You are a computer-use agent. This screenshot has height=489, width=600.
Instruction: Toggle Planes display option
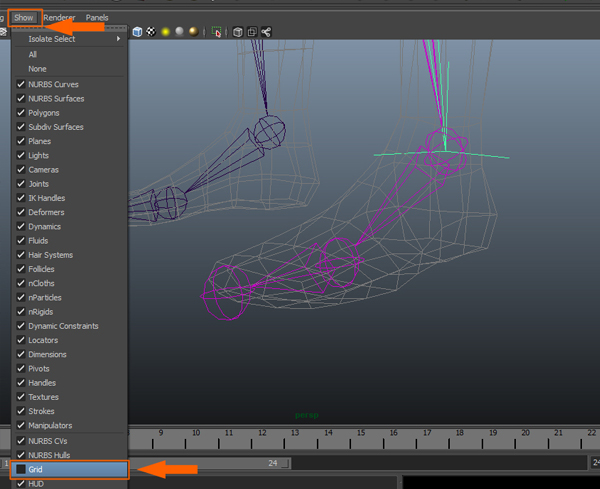69,141
